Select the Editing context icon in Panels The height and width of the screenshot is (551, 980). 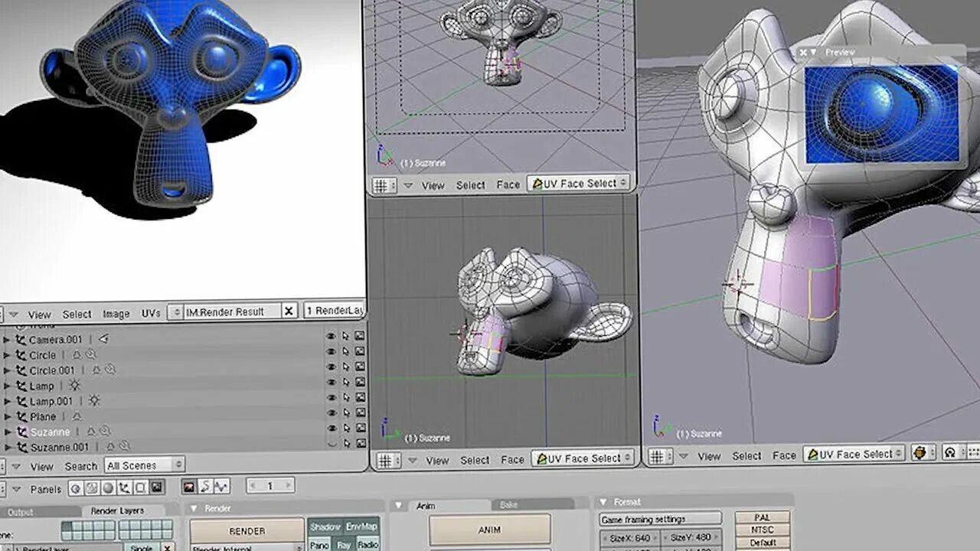tap(140, 487)
